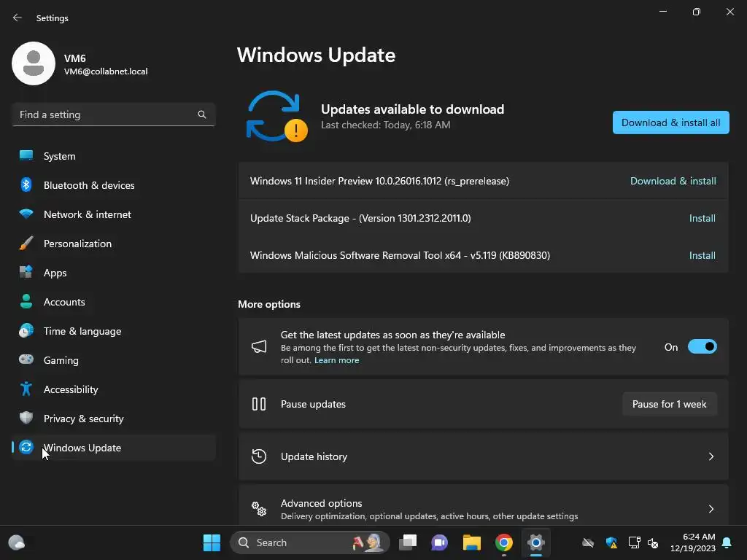747x560 pixels.
Task: Click the megaphone icon for latest updates
Action: coord(259,346)
